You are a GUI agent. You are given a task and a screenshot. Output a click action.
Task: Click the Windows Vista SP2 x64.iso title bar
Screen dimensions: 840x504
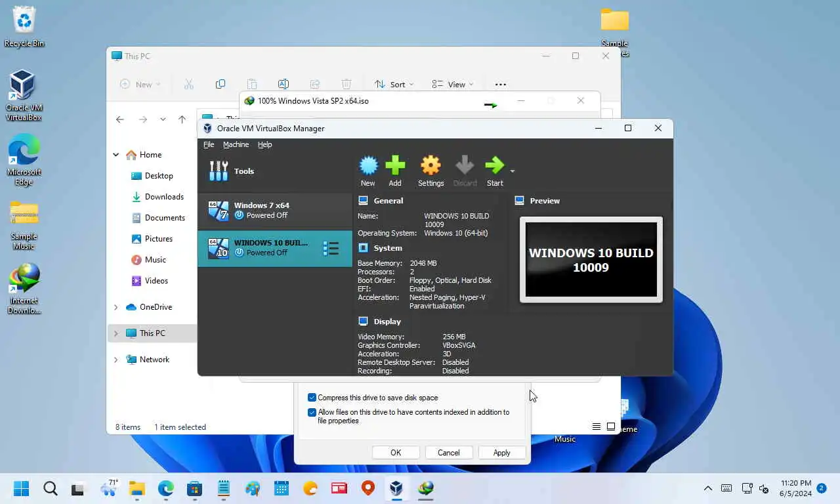click(420, 101)
